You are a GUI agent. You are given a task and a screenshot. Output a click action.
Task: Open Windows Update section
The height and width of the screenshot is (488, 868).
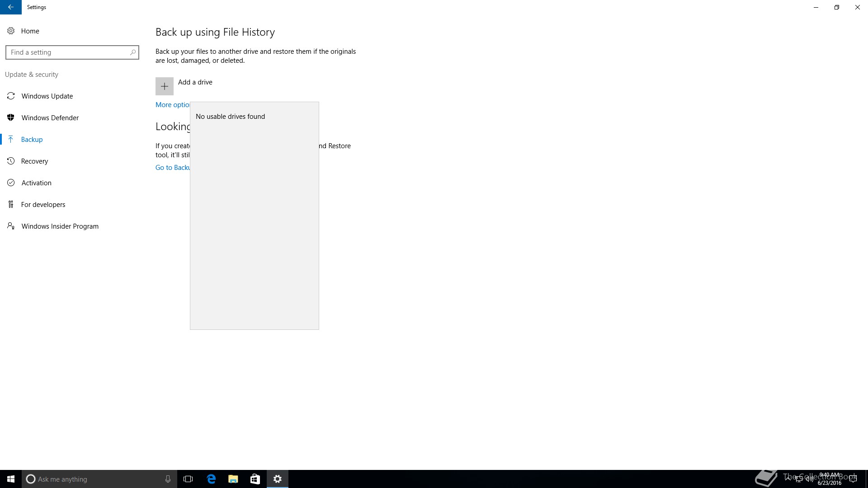[x=47, y=96]
